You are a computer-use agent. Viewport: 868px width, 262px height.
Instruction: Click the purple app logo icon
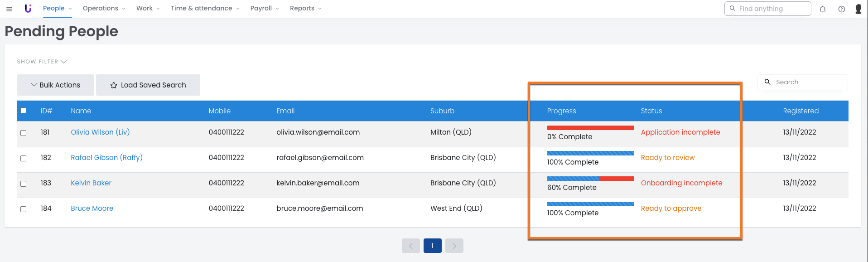[x=28, y=9]
